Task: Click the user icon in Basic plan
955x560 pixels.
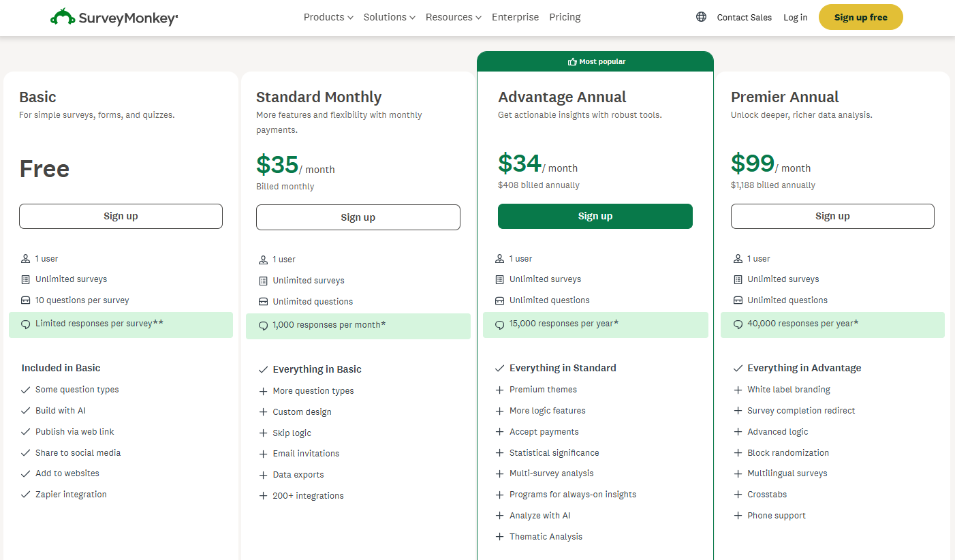Action: (x=25, y=259)
